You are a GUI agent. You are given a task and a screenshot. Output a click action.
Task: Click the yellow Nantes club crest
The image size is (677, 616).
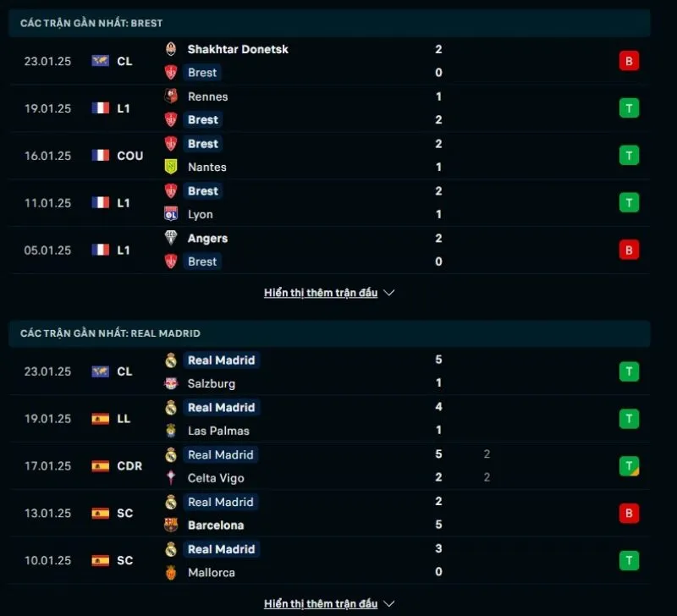(171, 167)
